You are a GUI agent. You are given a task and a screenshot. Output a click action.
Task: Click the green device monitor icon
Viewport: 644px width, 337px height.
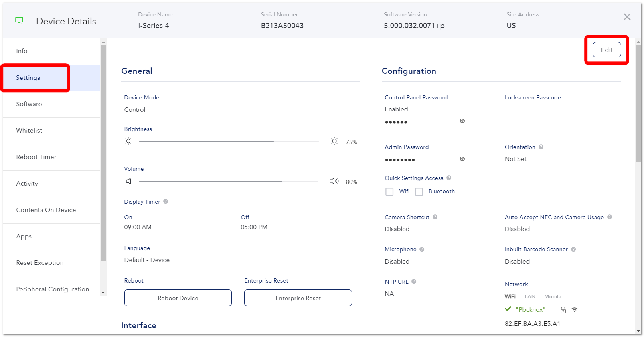pyautogui.click(x=19, y=20)
